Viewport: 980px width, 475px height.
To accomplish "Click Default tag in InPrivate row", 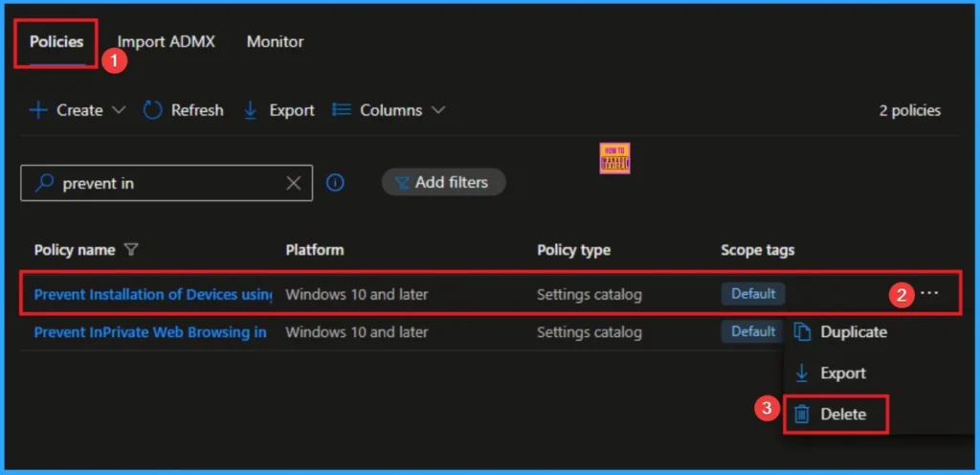I will pyautogui.click(x=752, y=332).
